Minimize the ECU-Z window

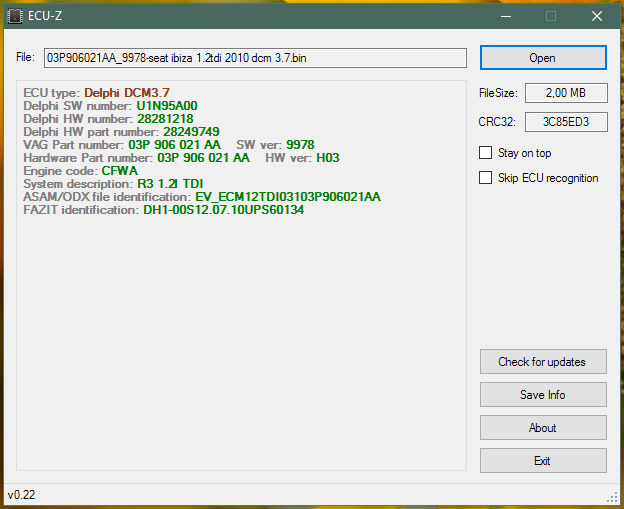pos(506,16)
